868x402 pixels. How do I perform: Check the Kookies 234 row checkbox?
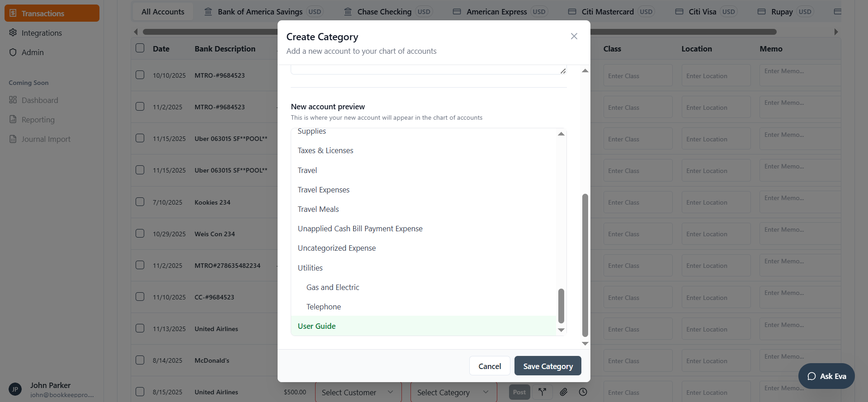[140, 202]
